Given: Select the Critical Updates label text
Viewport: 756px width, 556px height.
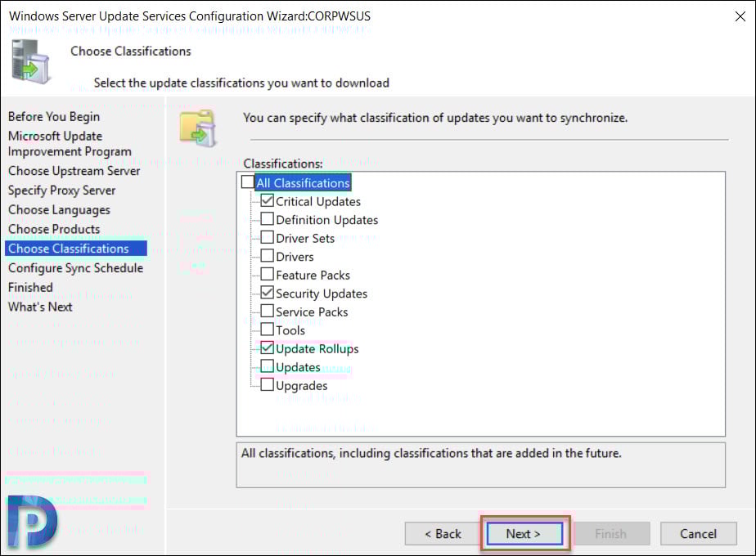Looking at the screenshot, I should pyautogui.click(x=318, y=201).
